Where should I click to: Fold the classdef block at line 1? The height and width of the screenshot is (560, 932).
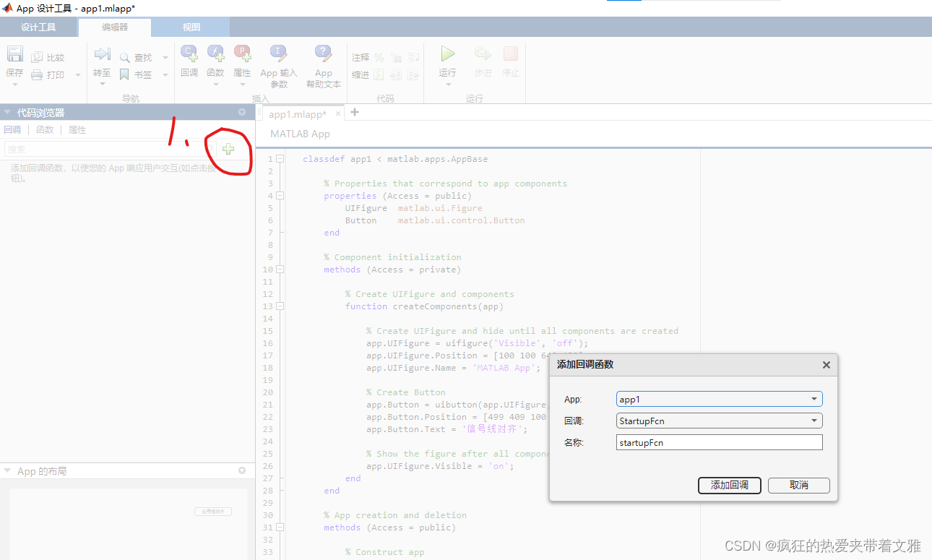click(280, 159)
